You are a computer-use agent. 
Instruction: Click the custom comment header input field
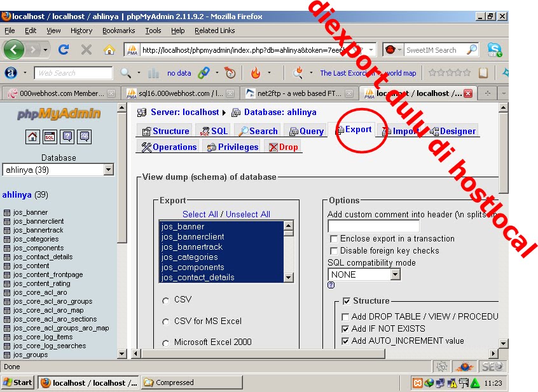tap(374, 226)
